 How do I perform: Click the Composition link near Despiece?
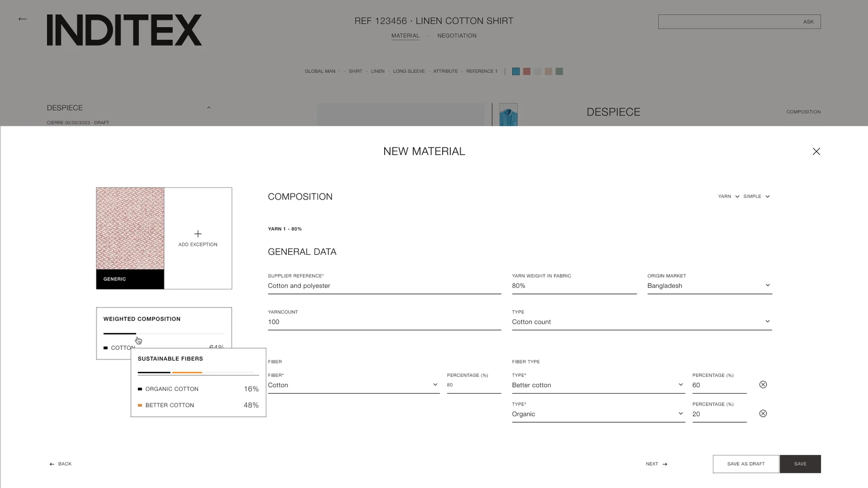(x=803, y=112)
